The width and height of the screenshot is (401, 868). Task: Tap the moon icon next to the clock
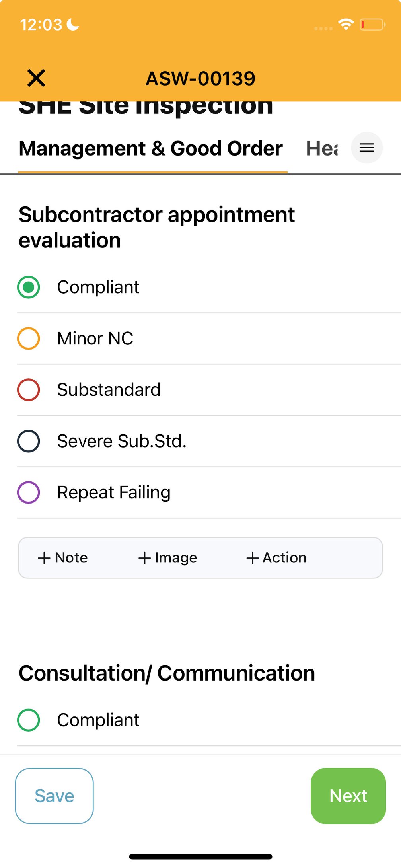72,25
